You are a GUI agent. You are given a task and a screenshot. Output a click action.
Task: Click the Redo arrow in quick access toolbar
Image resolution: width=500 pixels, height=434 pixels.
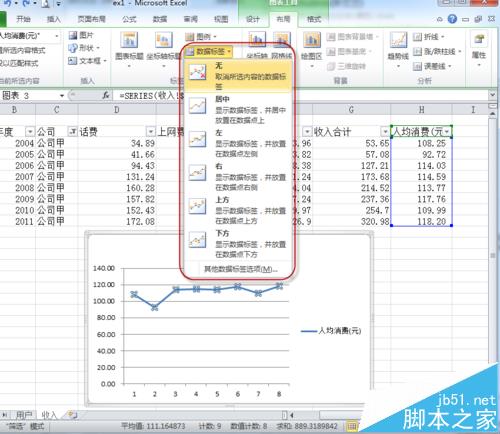26,3
